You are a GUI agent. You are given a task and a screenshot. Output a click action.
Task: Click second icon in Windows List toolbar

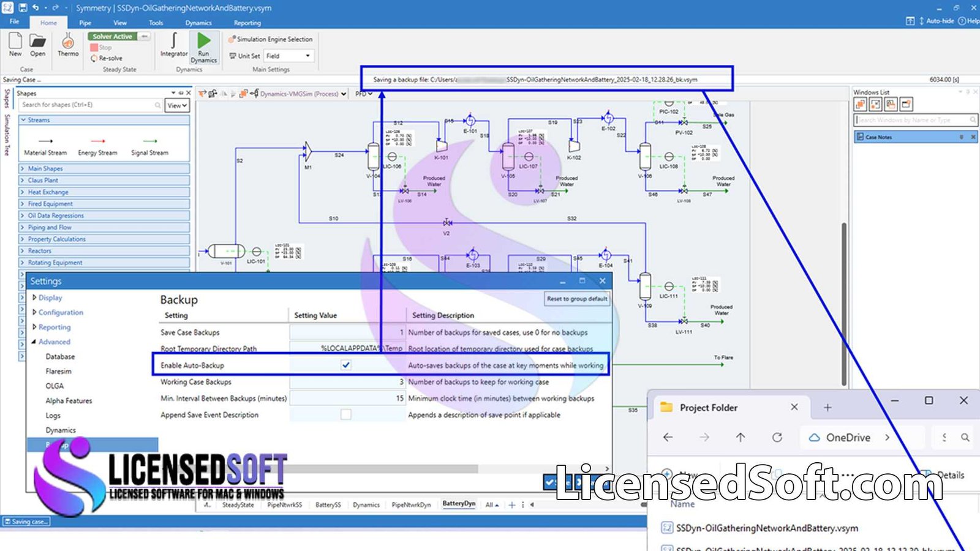coord(875,104)
